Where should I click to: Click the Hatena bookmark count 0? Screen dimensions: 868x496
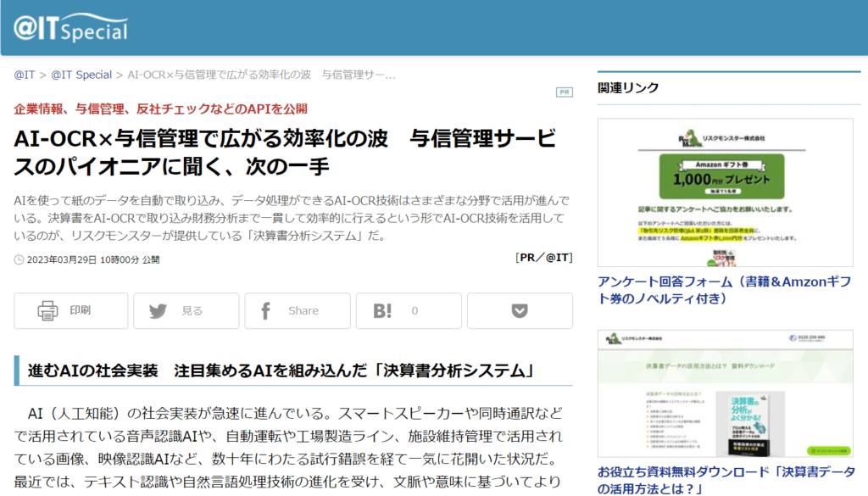tap(415, 311)
